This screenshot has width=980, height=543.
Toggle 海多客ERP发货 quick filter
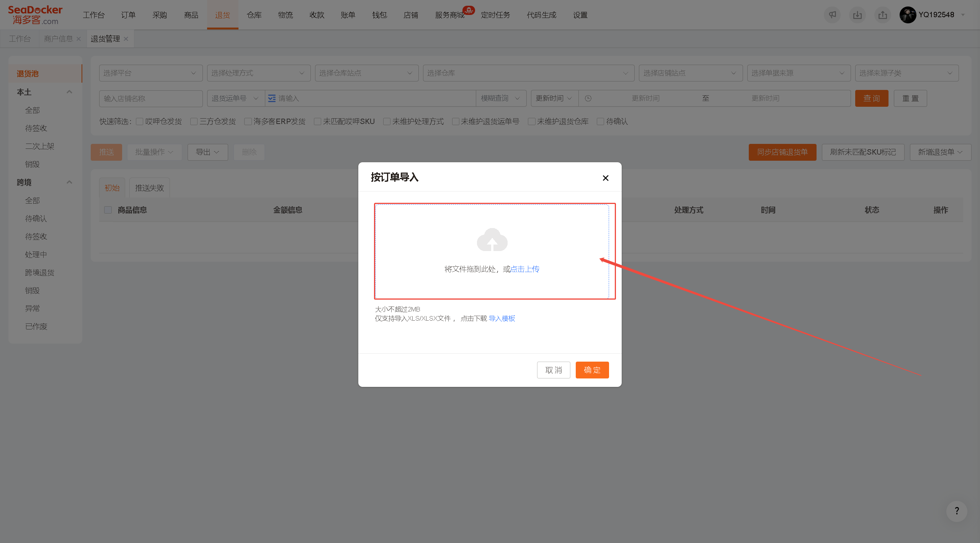[248, 121]
